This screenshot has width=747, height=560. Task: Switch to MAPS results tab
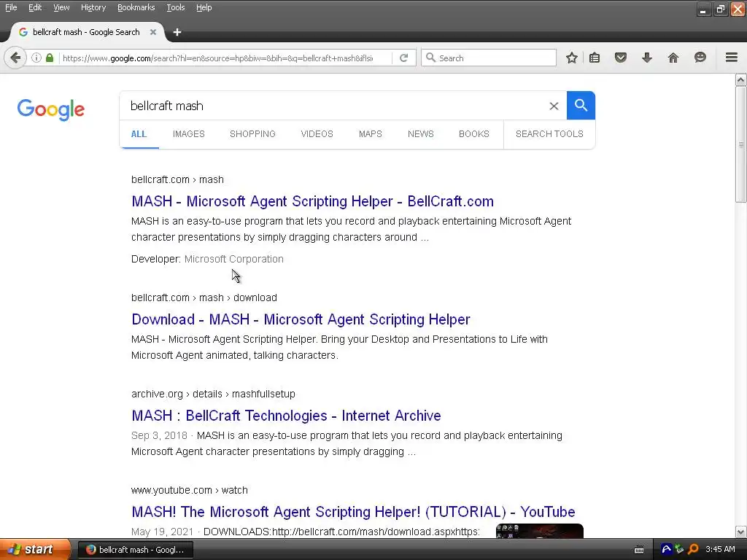coord(370,134)
